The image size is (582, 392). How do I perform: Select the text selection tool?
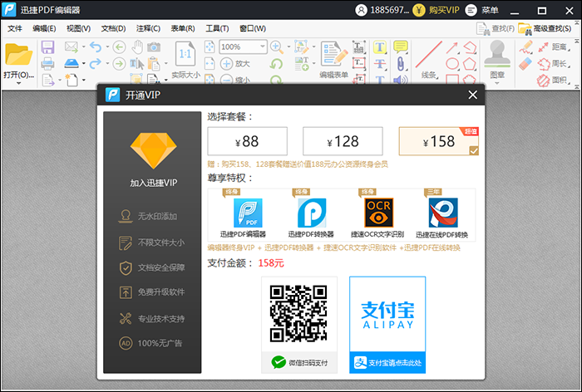(136, 64)
